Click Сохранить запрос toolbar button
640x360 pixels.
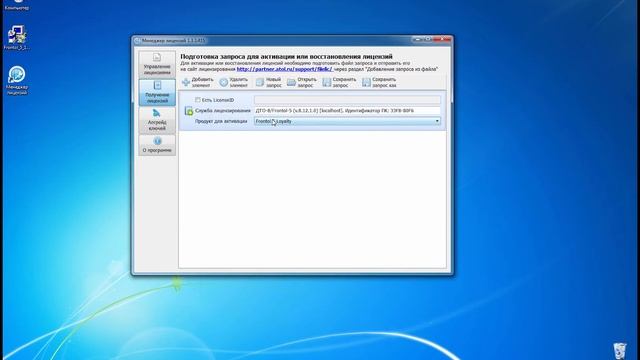point(339,82)
